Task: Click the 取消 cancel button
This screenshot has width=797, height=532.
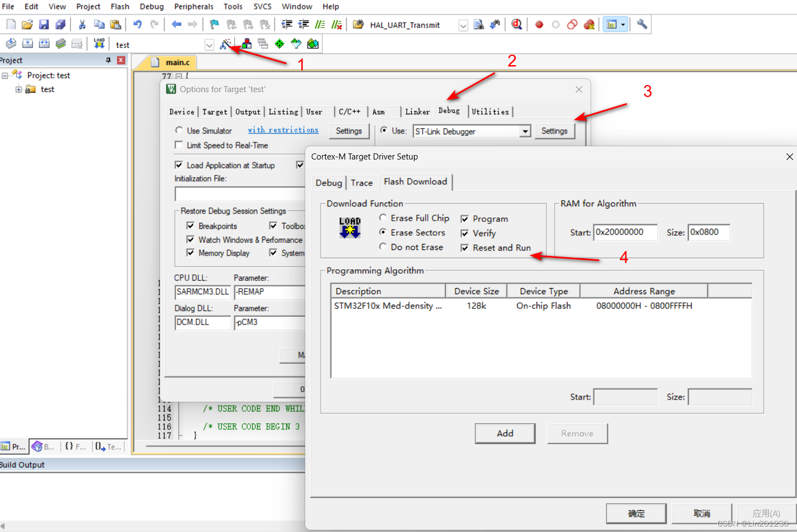Action: pyautogui.click(x=702, y=513)
